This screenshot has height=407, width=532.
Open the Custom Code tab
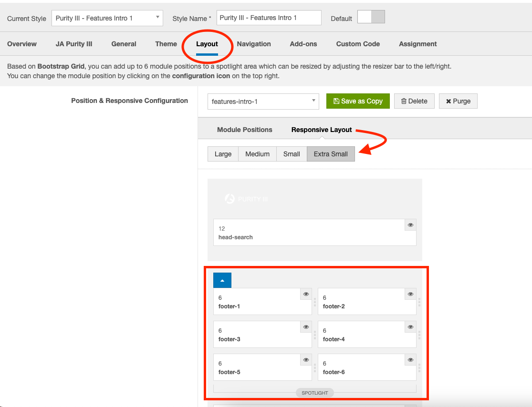point(358,44)
